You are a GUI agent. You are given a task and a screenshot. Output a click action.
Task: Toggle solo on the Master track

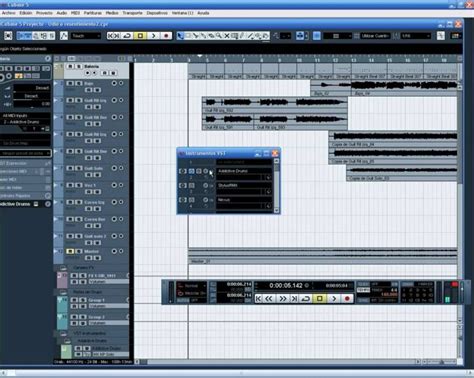pyautogui.click(x=79, y=251)
